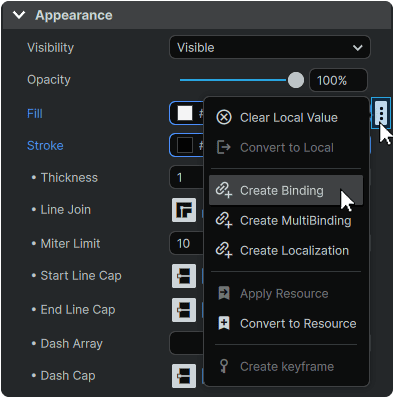This screenshot has width=394, height=398.
Task: Click the Opacity property label
Action: coord(49,80)
